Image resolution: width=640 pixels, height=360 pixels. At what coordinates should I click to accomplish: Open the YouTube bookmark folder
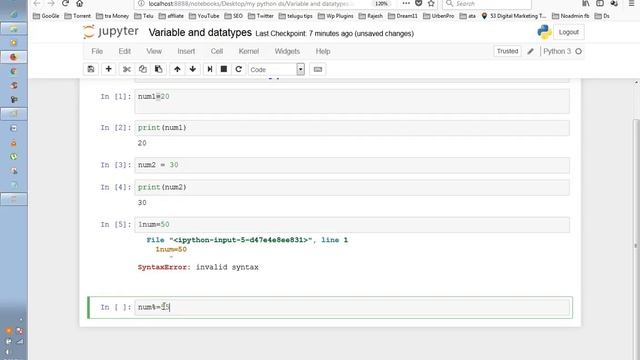[x=204, y=16]
